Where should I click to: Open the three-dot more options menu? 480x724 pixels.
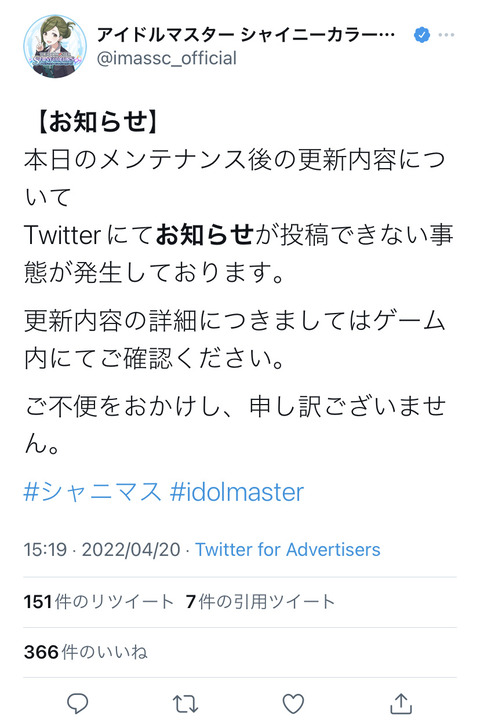click(446, 35)
